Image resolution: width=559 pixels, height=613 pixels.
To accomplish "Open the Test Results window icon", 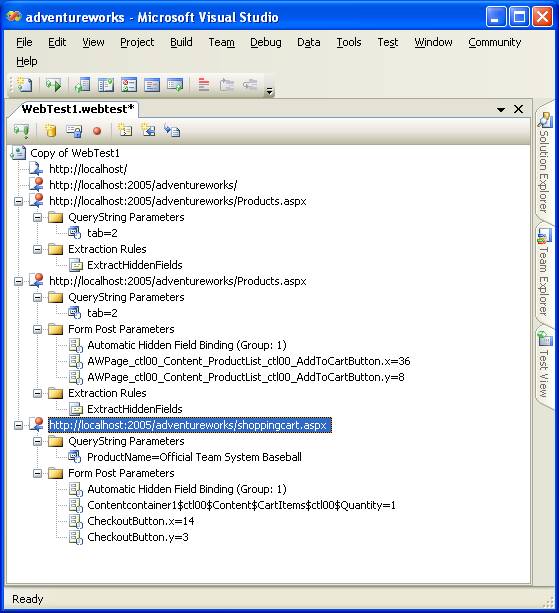I will pos(129,84).
